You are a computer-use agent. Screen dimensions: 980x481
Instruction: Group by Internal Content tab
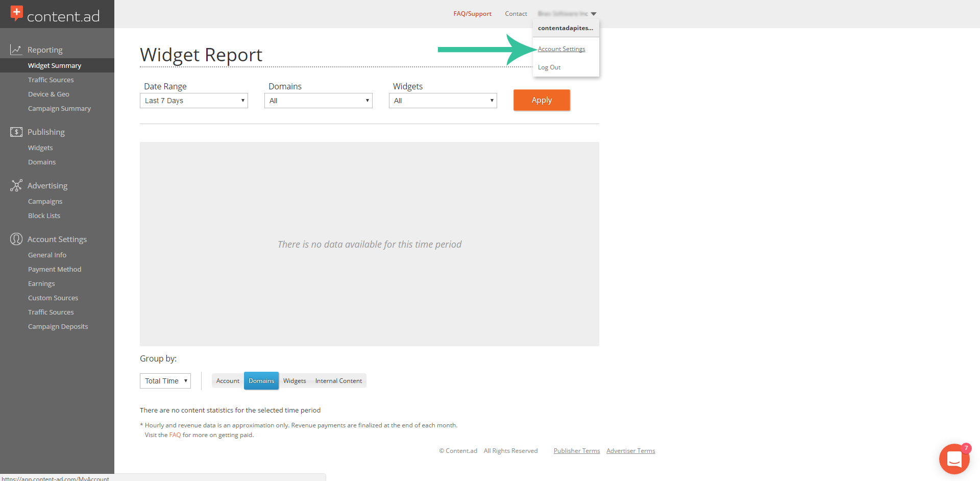point(338,381)
